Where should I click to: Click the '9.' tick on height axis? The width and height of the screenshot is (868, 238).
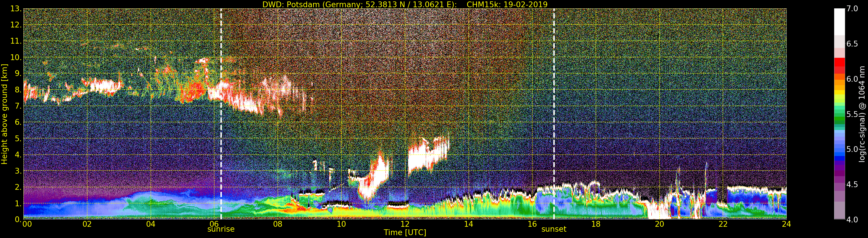coord(18,73)
